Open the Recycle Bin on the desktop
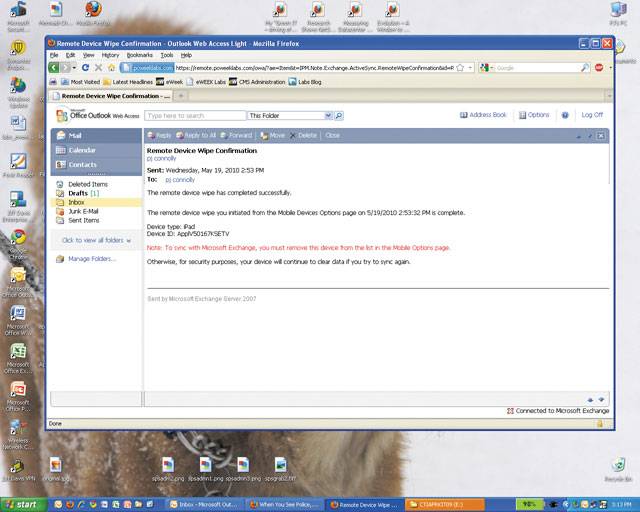Viewport: 640px width, 512px height. coord(618,470)
